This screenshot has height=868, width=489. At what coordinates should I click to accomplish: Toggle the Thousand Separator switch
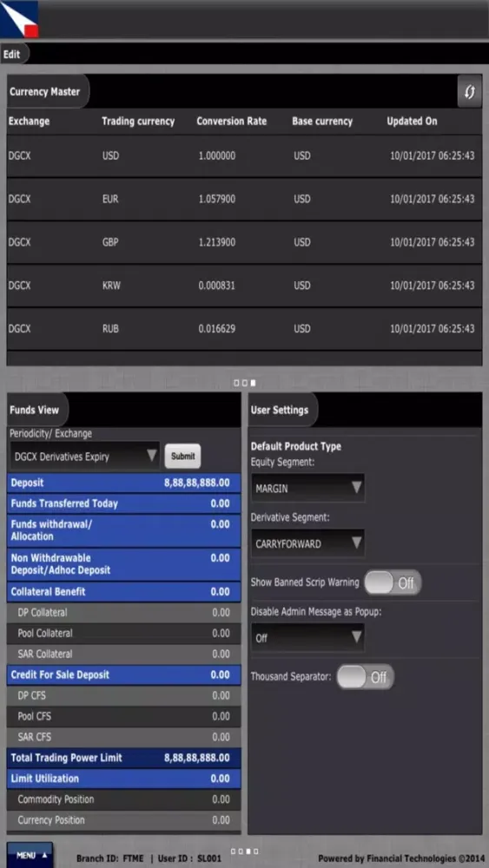pos(366,677)
